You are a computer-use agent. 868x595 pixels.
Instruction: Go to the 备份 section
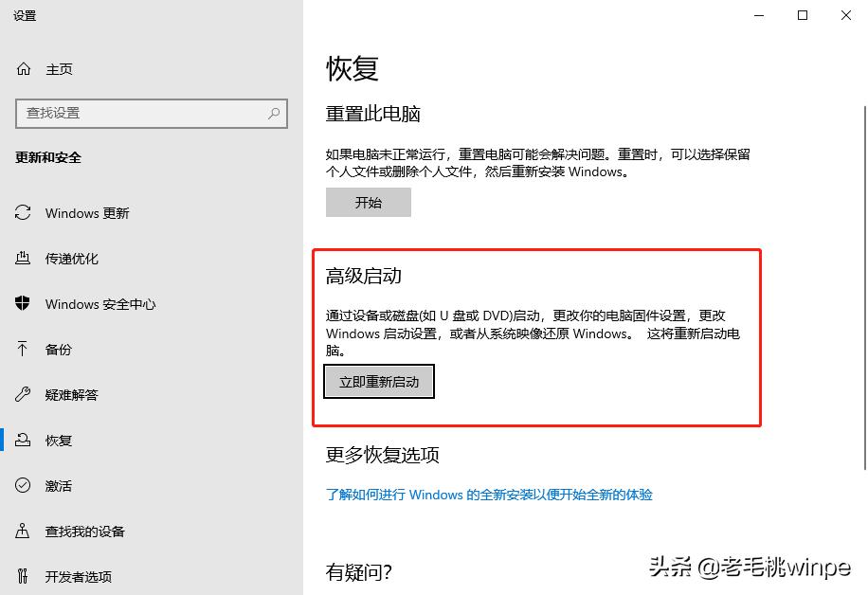57,350
